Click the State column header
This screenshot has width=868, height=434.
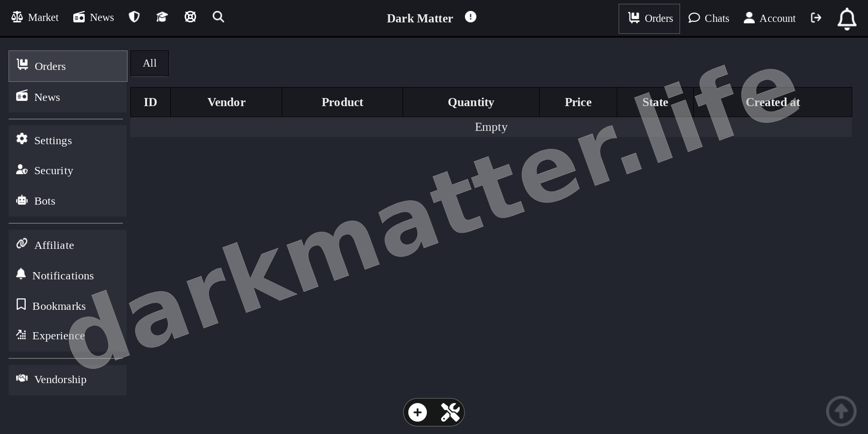(655, 102)
